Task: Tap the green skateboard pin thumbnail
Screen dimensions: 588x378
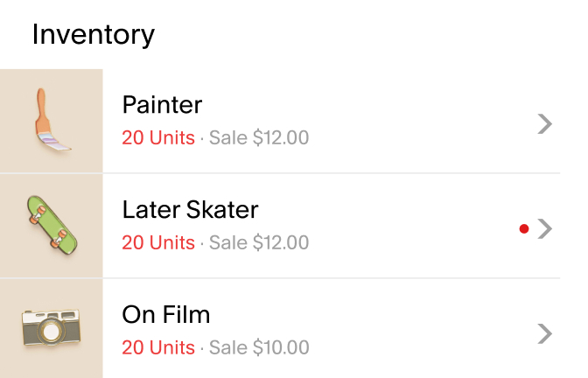Action: [51, 226]
